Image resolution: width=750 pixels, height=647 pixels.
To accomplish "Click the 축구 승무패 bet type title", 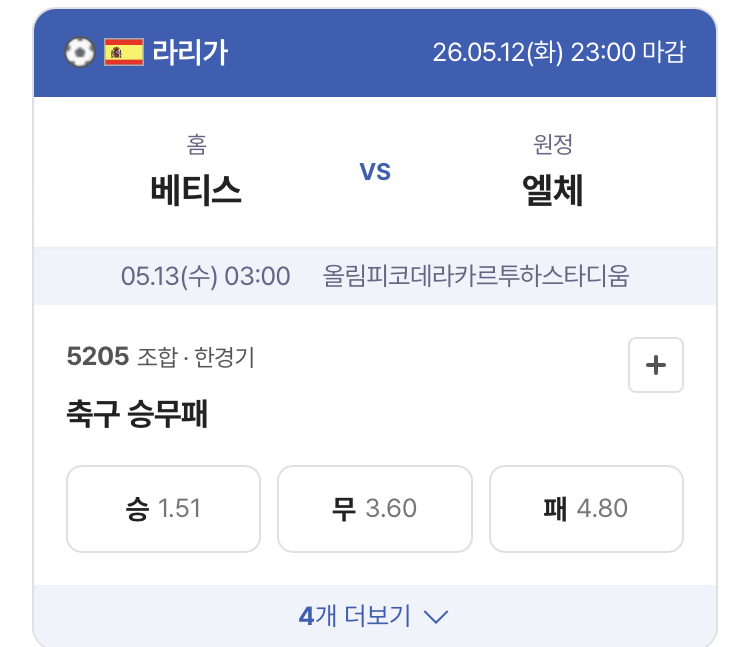I will pyautogui.click(x=137, y=414).
